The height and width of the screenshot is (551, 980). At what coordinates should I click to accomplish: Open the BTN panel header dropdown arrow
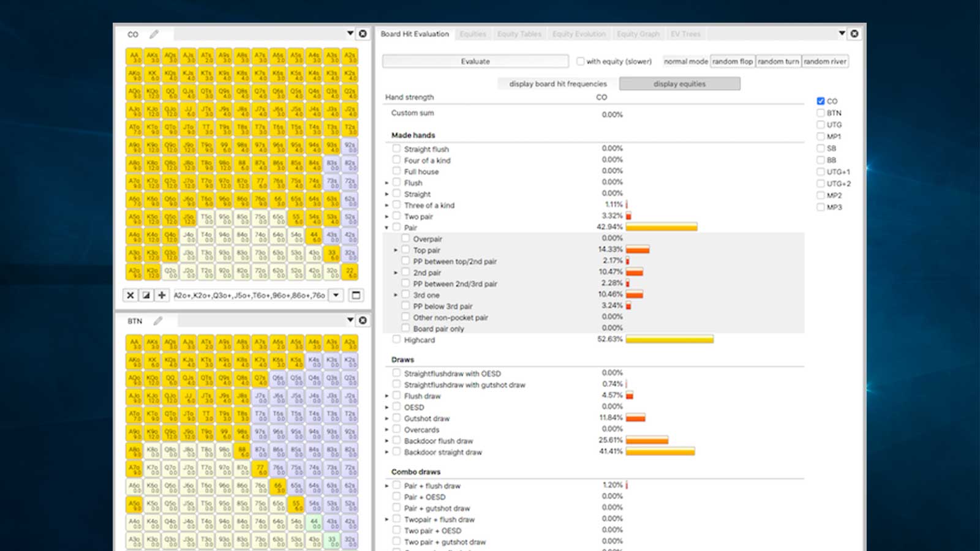coord(350,320)
